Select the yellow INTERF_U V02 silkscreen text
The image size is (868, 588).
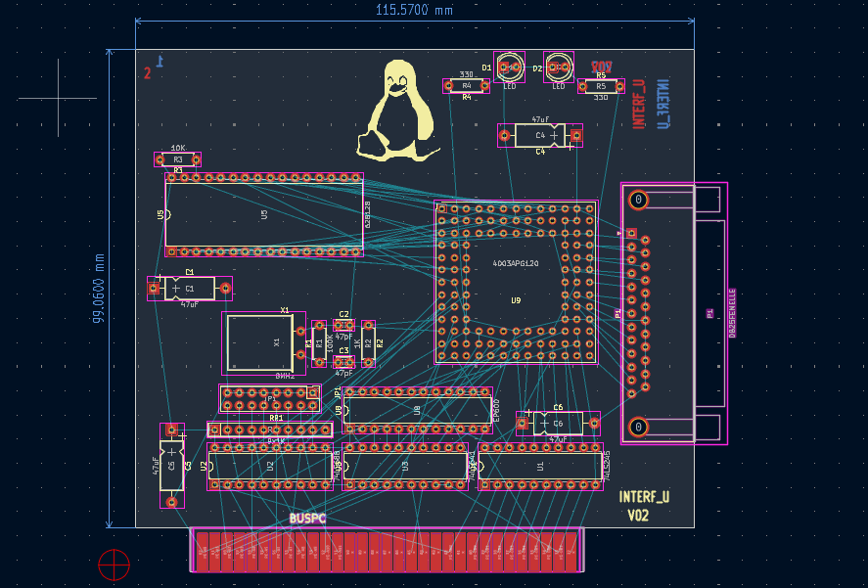click(x=644, y=506)
